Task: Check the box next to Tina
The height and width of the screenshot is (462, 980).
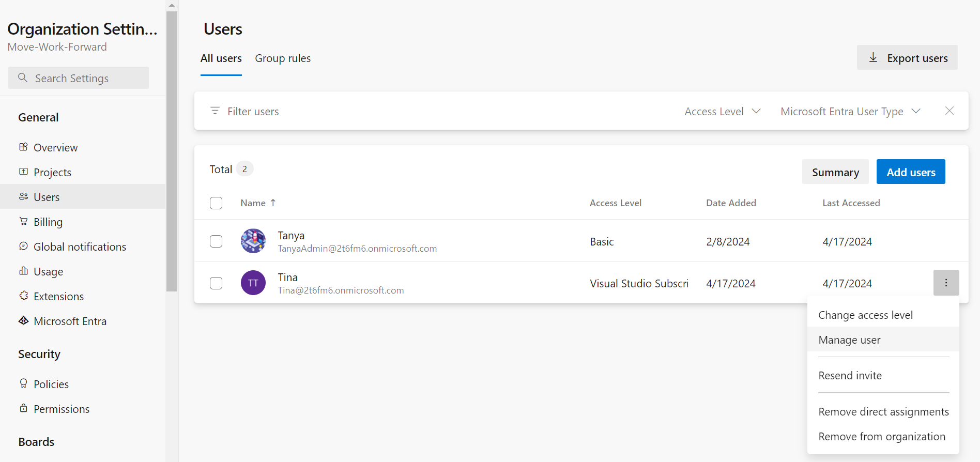Action: tap(216, 283)
